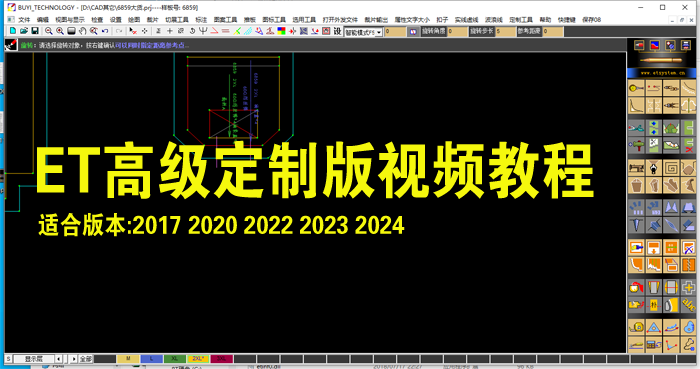This screenshot has height=369, width=700.
Task: Click the Open folder toolbar icon
Action: click(24, 31)
